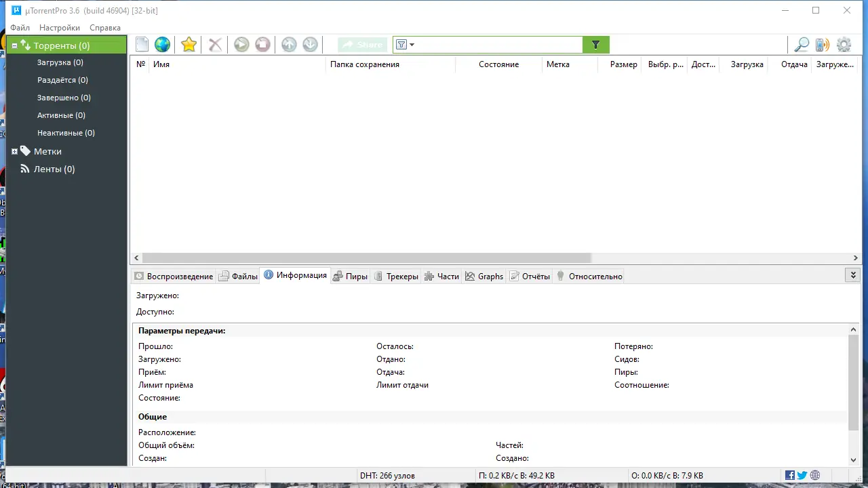This screenshot has width=868, height=488.
Task: Open the Справка menu
Action: tap(105, 28)
